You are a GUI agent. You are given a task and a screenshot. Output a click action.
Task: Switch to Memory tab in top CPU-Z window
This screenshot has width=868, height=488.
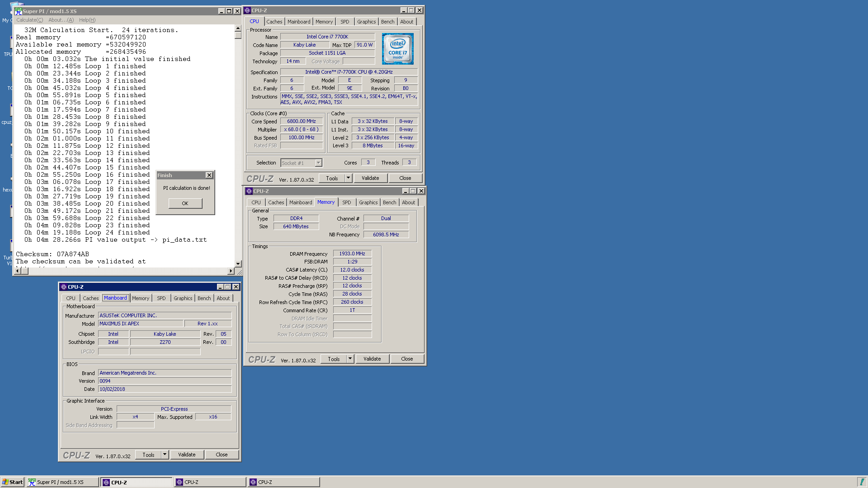pyautogui.click(x=324, y=22)
